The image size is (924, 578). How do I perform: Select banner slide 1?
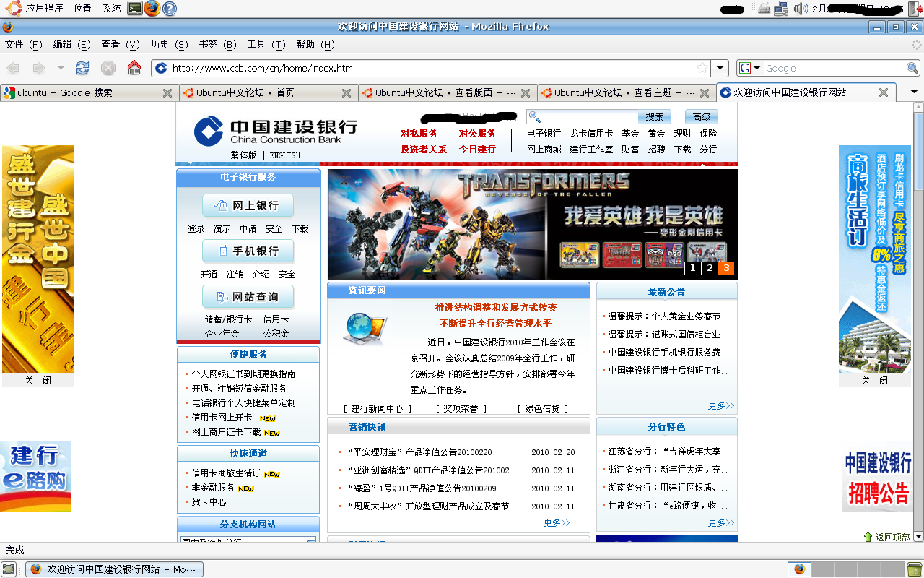coord(692,268)
